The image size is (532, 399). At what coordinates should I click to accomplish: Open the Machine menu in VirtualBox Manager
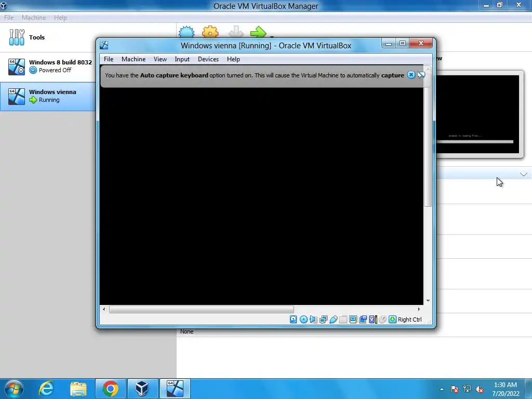click(x=34, y=18)
